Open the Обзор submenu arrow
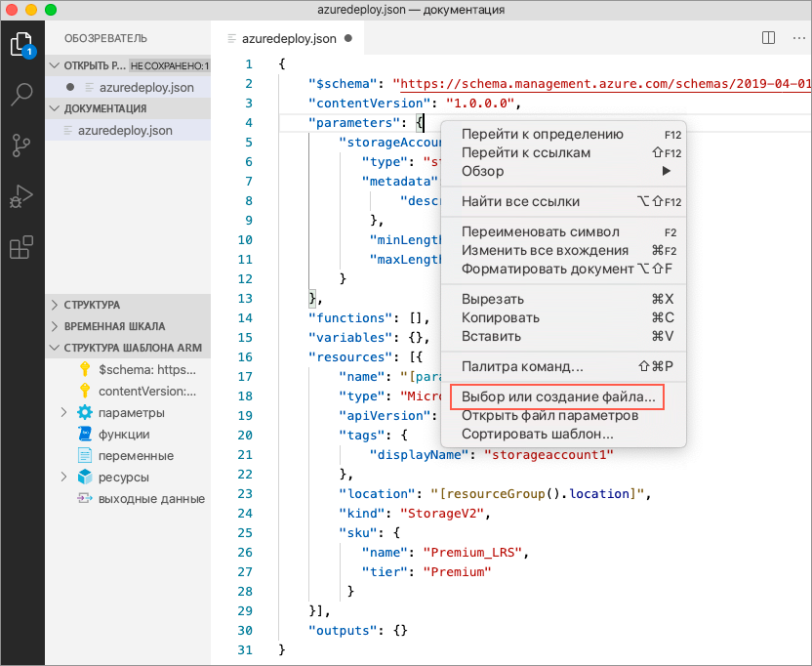The width and height of the screenshot is (812, 666). pos(667,171)
